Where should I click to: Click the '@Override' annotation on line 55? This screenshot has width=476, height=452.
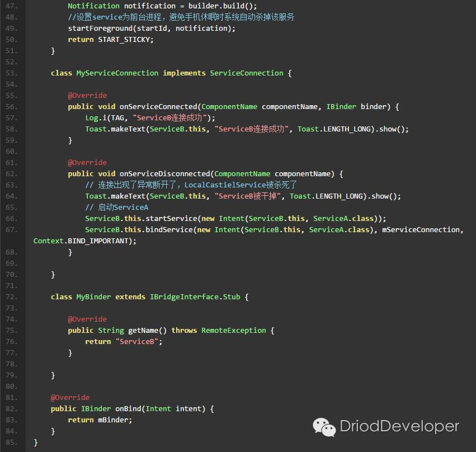[x=87, y=96]
